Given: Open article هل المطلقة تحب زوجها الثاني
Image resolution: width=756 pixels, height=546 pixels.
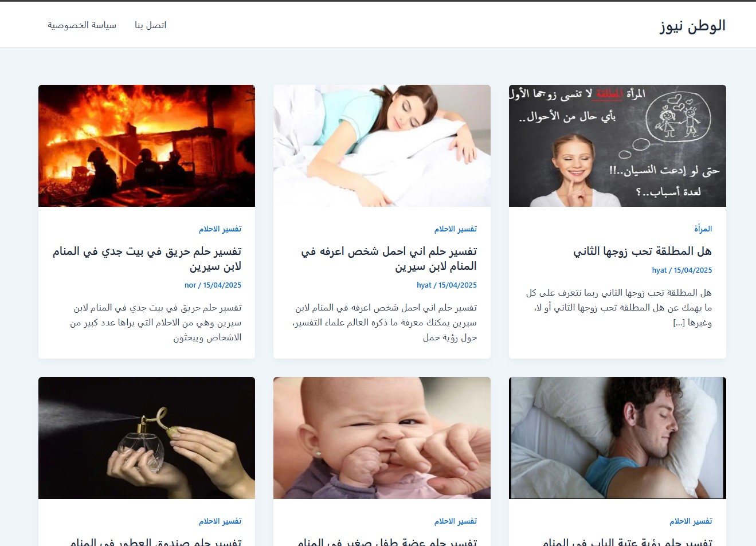Looking at the screenshot, I should [x=643, y=251].
